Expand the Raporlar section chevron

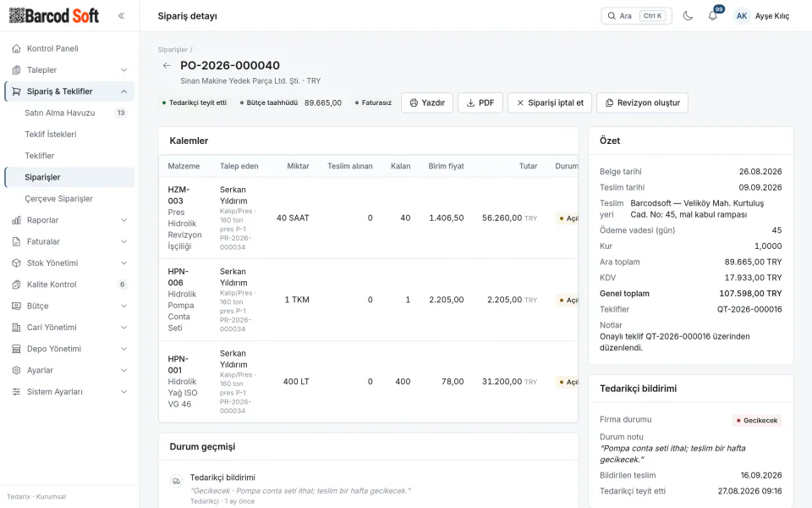(x=123, y=220)
